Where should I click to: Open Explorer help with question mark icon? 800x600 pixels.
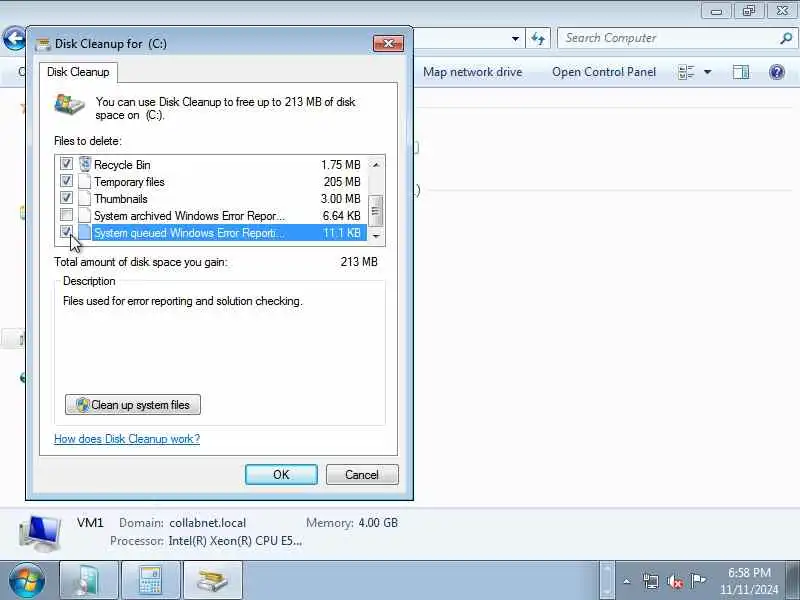click(x=777, y=72)
